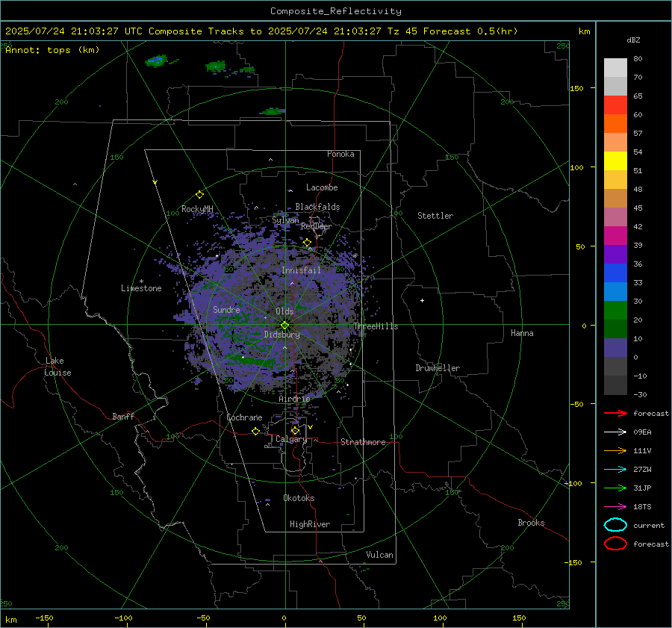
Task: Click the Limestone label
Action: [141, 288]
